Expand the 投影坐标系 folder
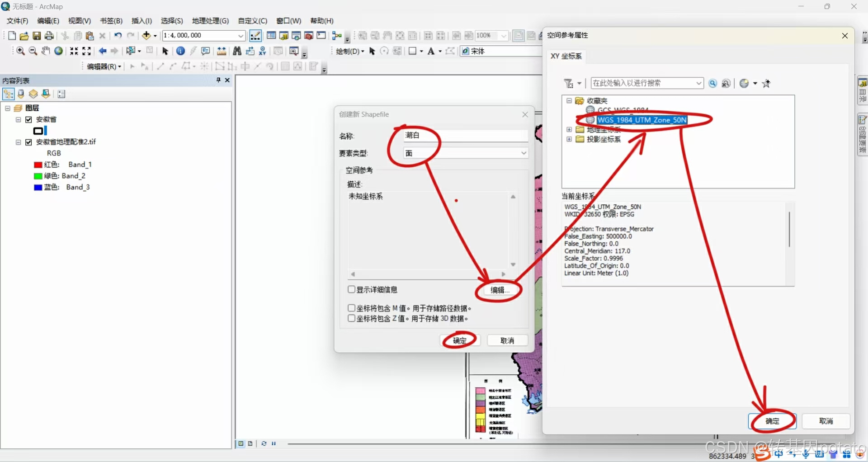 tap(569, 139)
